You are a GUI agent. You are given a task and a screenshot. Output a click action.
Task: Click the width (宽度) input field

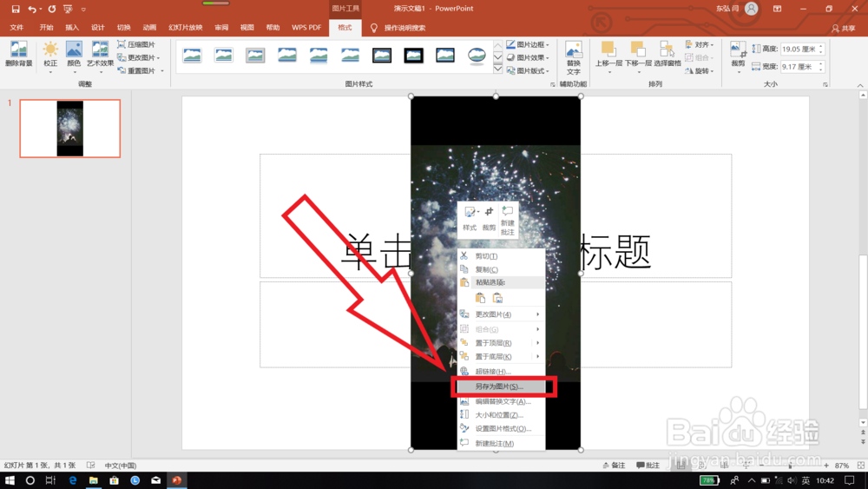[799, 67]
